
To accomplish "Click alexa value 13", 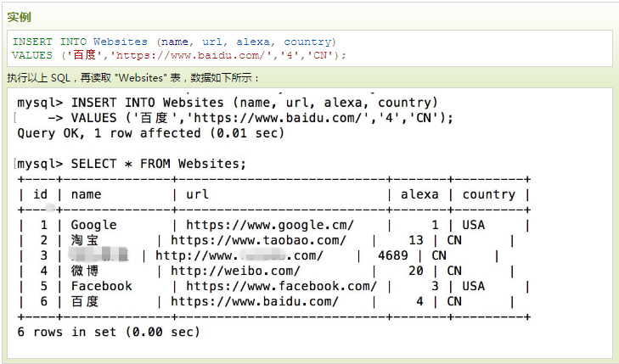I will coord(416,240).
